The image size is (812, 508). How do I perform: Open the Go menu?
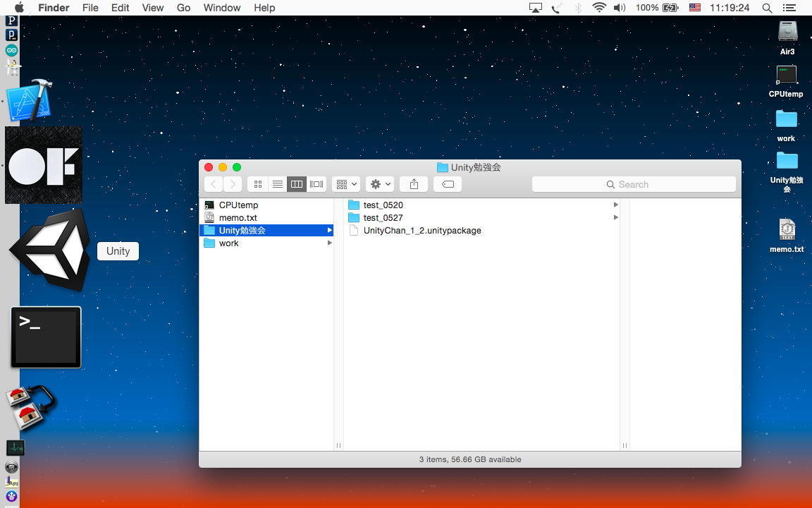coord(183,8)
